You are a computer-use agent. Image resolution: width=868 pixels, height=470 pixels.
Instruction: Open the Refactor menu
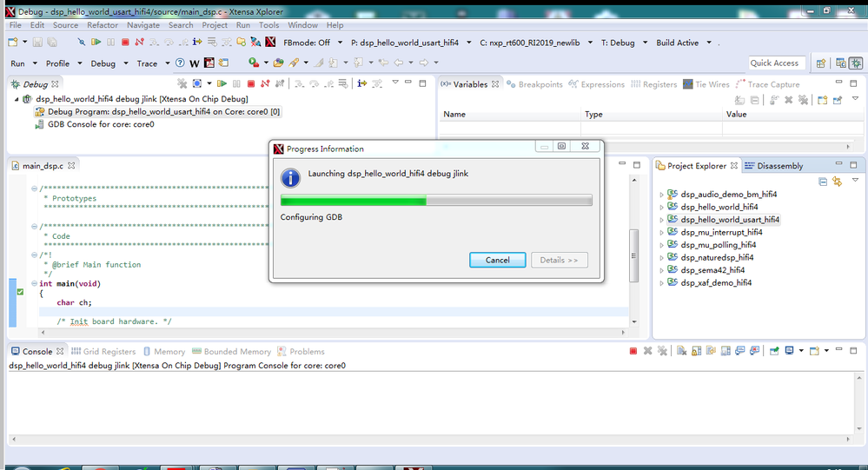[103, 25]
